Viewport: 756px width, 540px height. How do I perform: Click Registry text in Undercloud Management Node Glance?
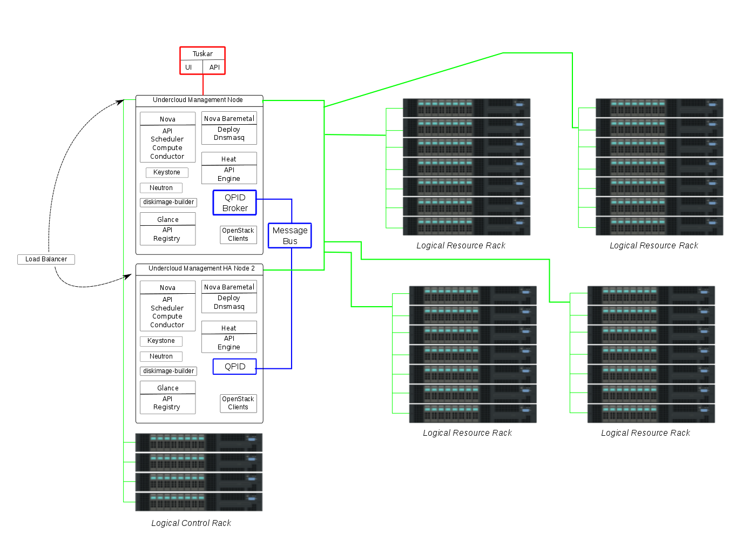click(167, 239)
